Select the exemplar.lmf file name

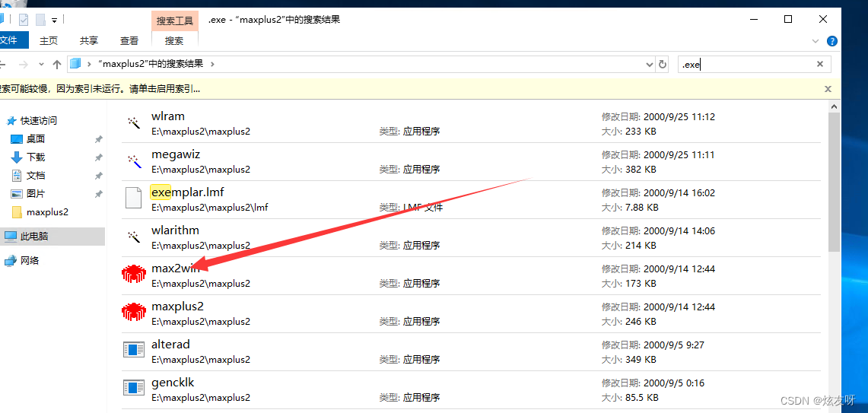click(x=188, y=192)
